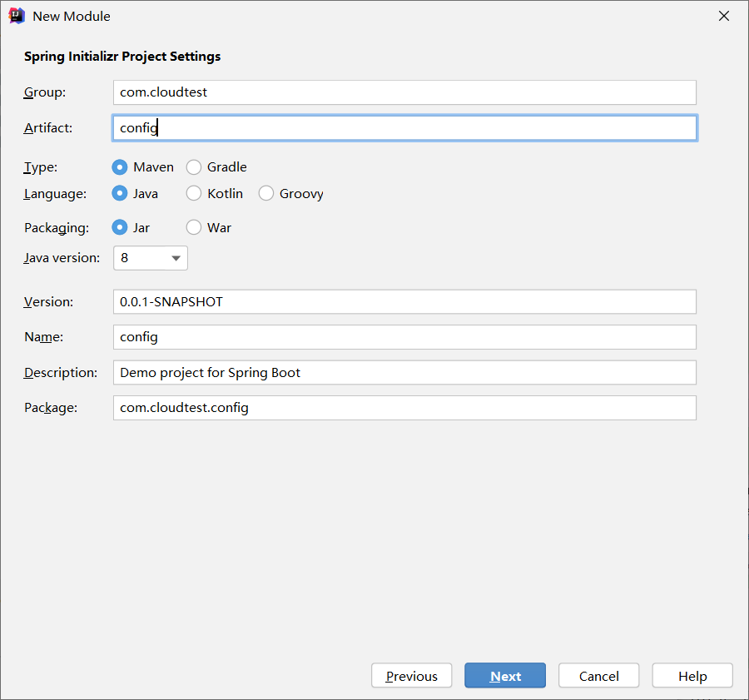
Task: Click the Java version label
Action: (x=62, y=258)
